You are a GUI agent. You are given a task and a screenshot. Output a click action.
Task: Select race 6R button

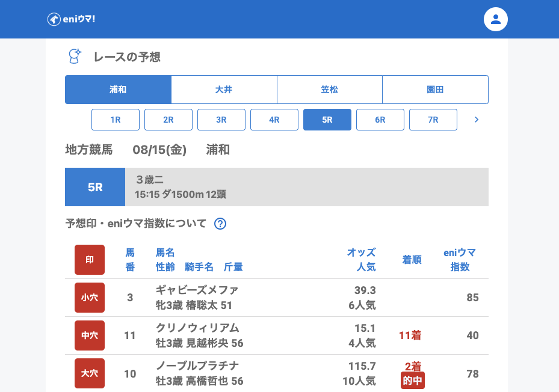click(380, 120)
